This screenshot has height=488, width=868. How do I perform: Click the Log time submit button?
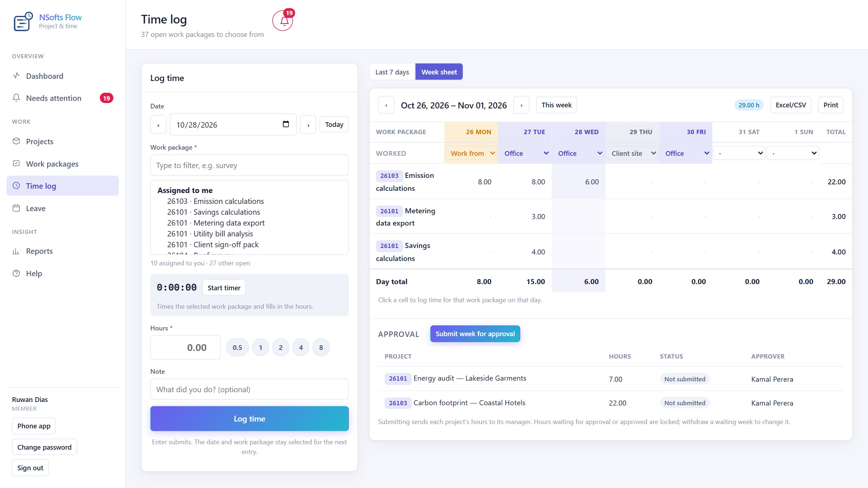coord(250,419)
